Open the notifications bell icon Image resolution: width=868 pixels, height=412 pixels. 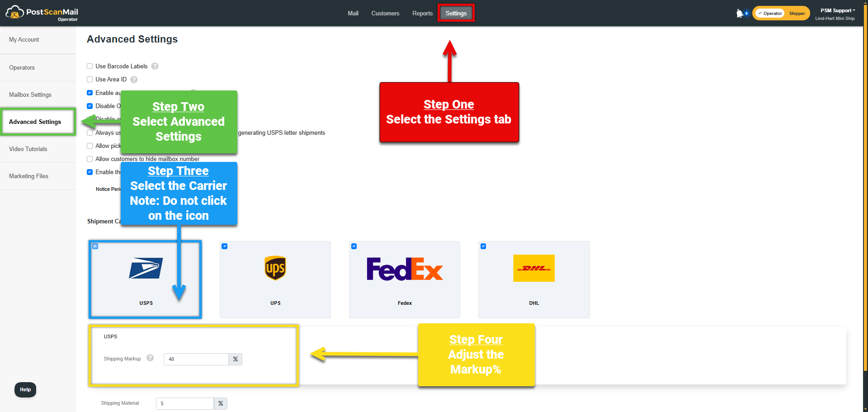(740, 13)
